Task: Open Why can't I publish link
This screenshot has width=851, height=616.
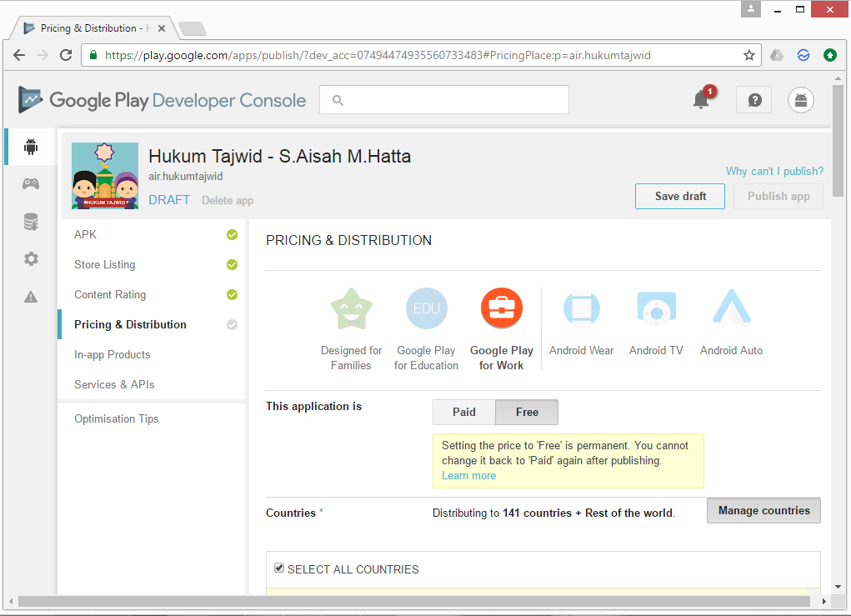Action: tap(774, 171)
